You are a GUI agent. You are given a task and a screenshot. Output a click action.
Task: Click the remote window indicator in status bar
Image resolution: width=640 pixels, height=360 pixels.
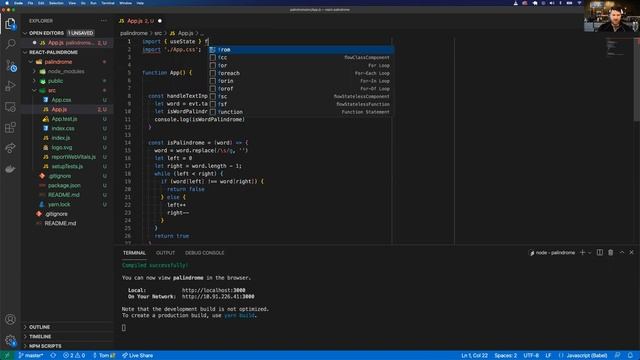(x=7, y=356)
